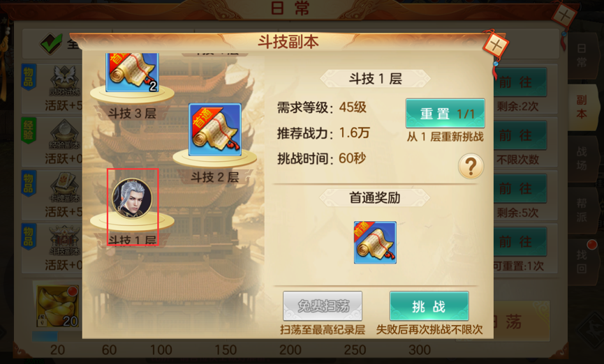Click the 挑战 button
The height and width of the screenshot is (364, 604).
click(x=429, y=306)
